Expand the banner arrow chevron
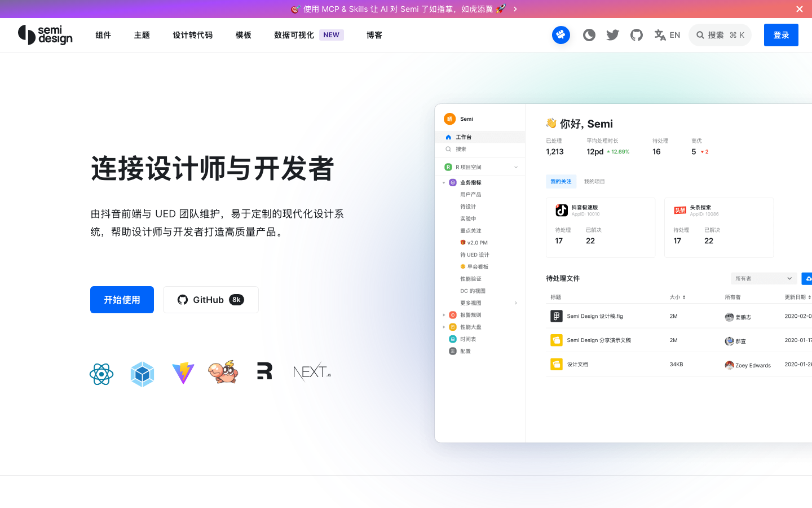Screen dimensions: 812x508 [515, 9]
